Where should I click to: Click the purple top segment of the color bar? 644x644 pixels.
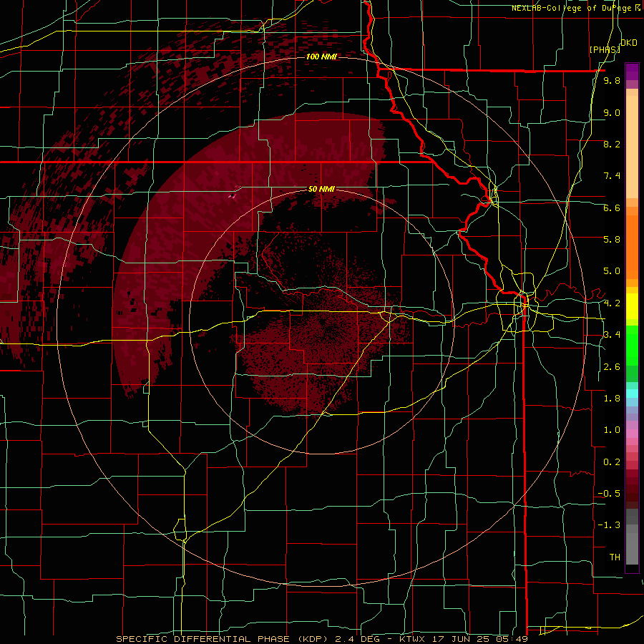tap(632, 72)
